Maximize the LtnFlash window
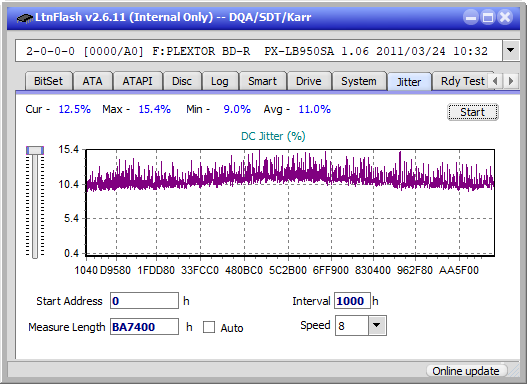Viewport: 527px width, 384px height. [488, 17]
